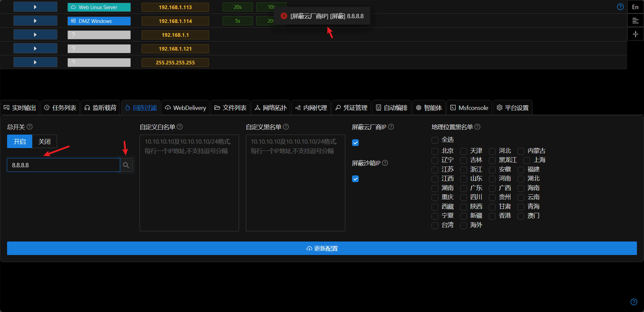Click the 自定义白名单 text area
This screenshot has width=644, height=312.
[189, 183]
